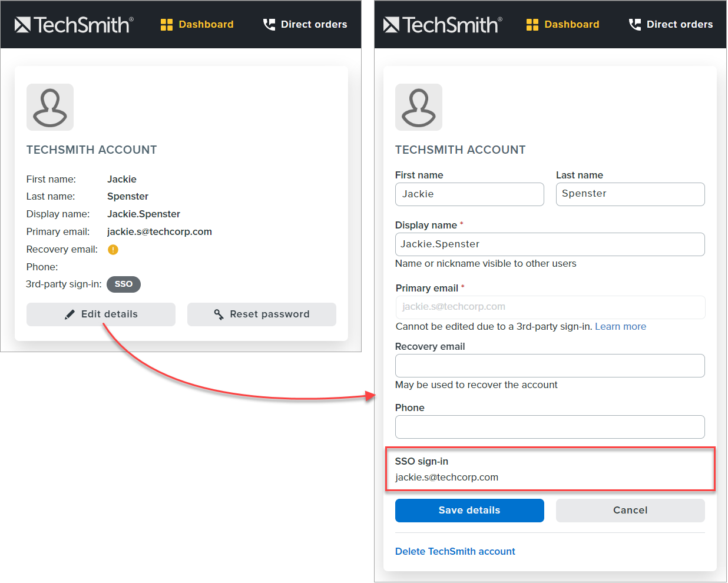Click Save details button

(469, 511)
